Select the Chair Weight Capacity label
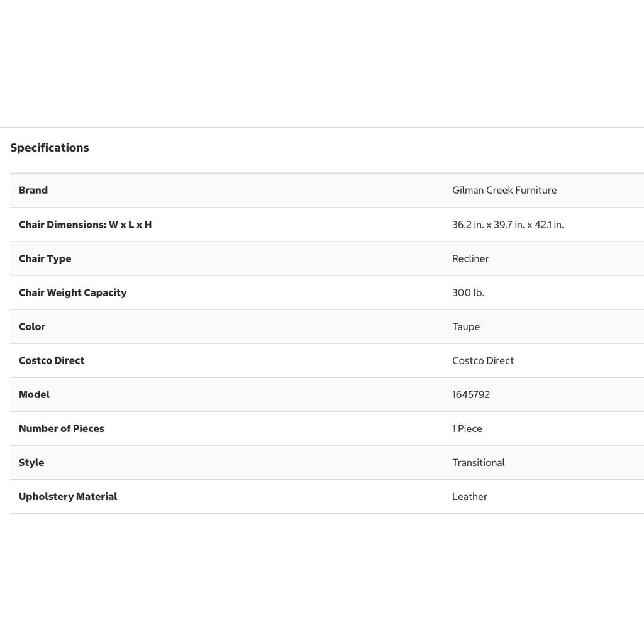 pos(72,293)
